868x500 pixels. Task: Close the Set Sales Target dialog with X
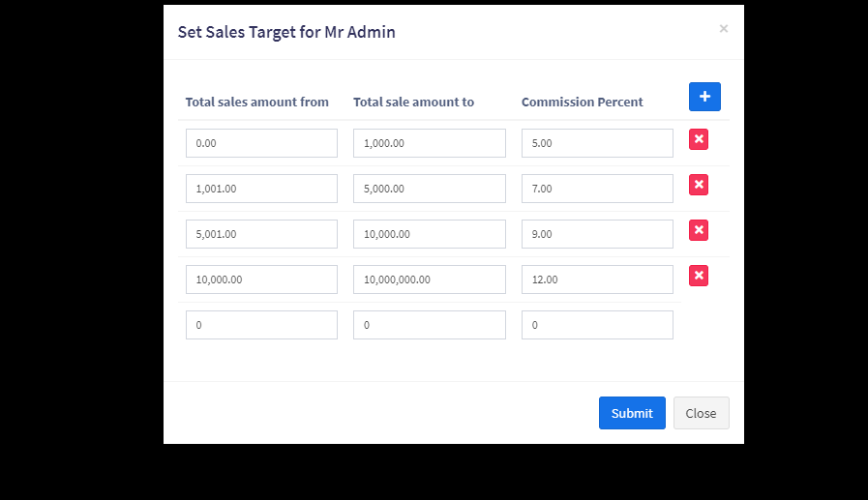723,29
